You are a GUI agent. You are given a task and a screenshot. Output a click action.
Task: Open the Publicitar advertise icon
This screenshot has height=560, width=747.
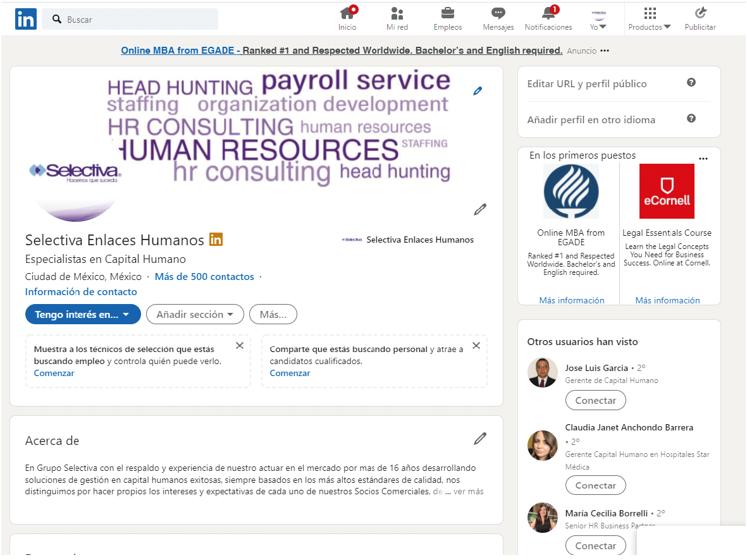click(700, 13)
